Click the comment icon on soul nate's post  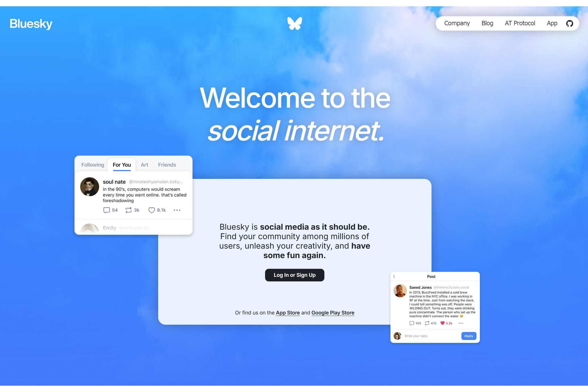[106, 210]
